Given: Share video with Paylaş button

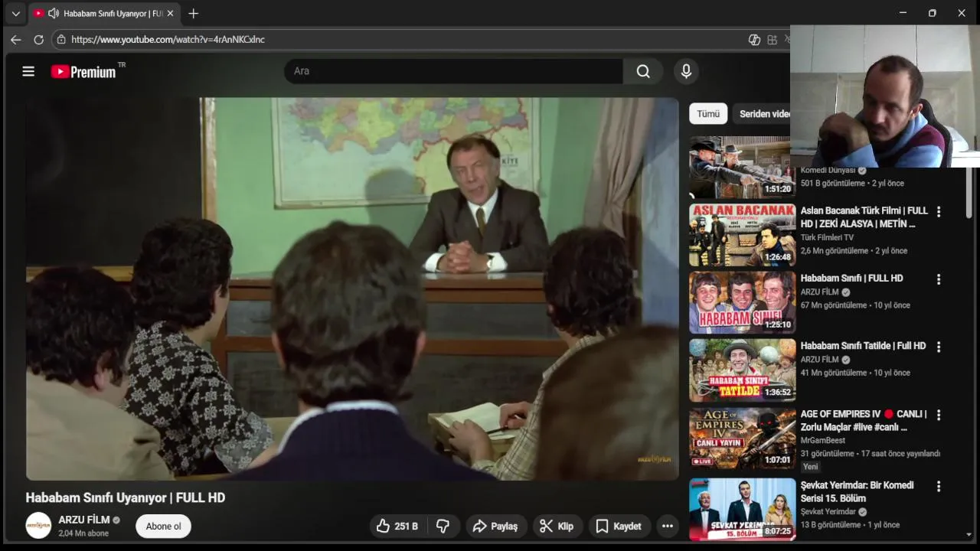Looking at the screenshot, I should coord(496,526).
